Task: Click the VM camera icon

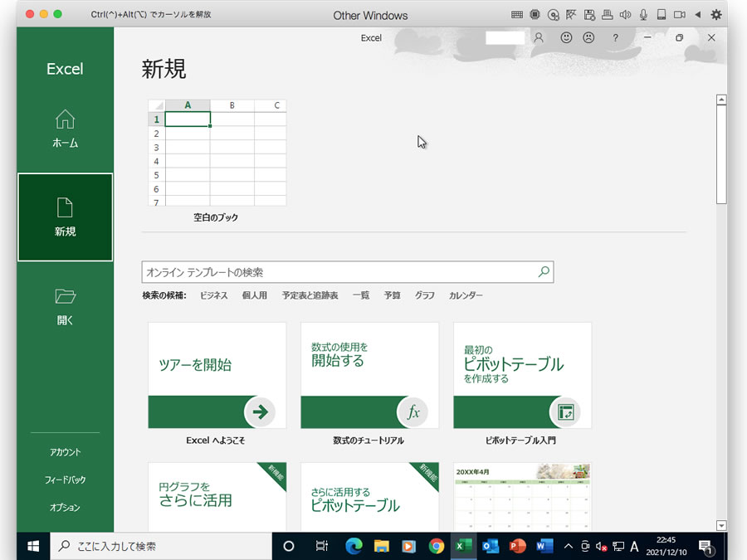Action: tap(679, 15)
